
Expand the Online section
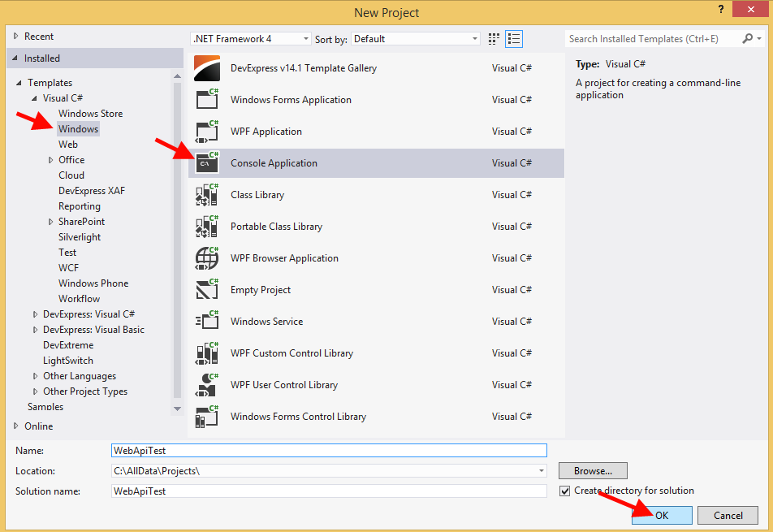[x=15, y=426]
